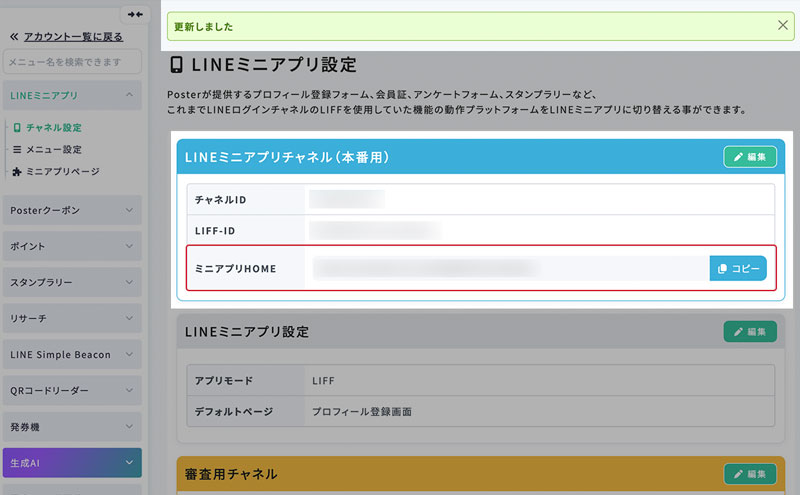Collapse the sidebar using the arrows icon
The image size is (800, 495).
(136, 14)
